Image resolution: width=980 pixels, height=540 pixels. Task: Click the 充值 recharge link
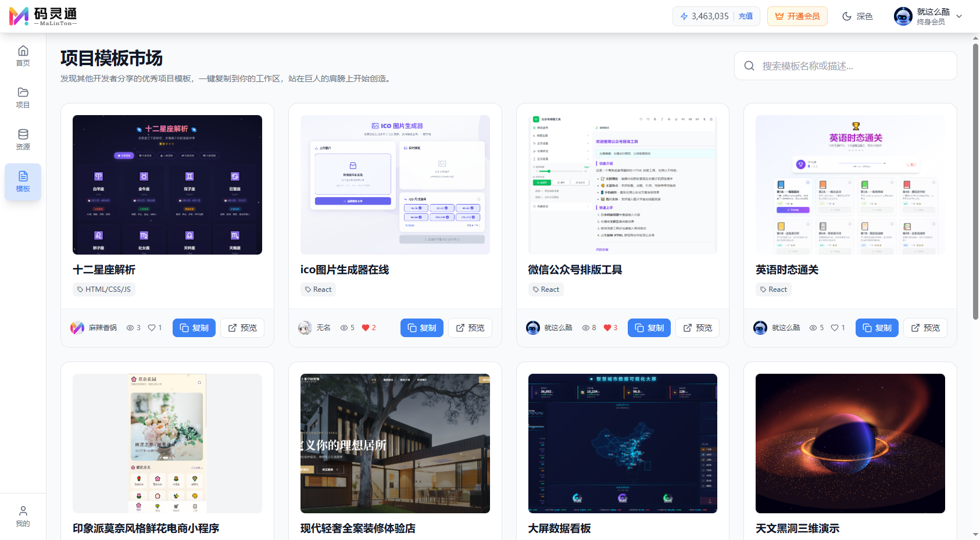click(746, 16)
